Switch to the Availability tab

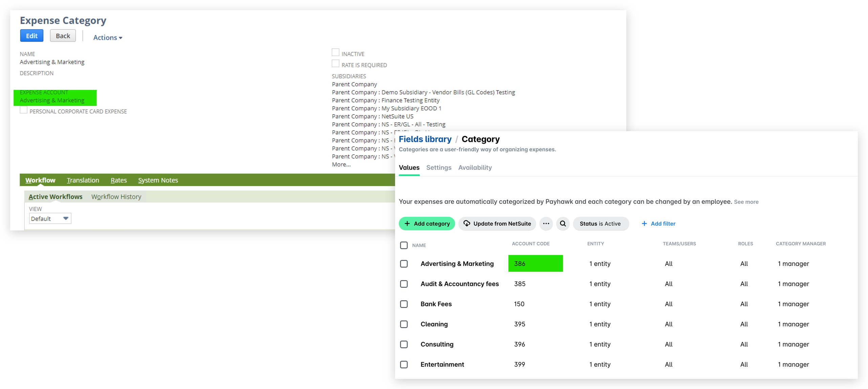click(x=475, y=168)
